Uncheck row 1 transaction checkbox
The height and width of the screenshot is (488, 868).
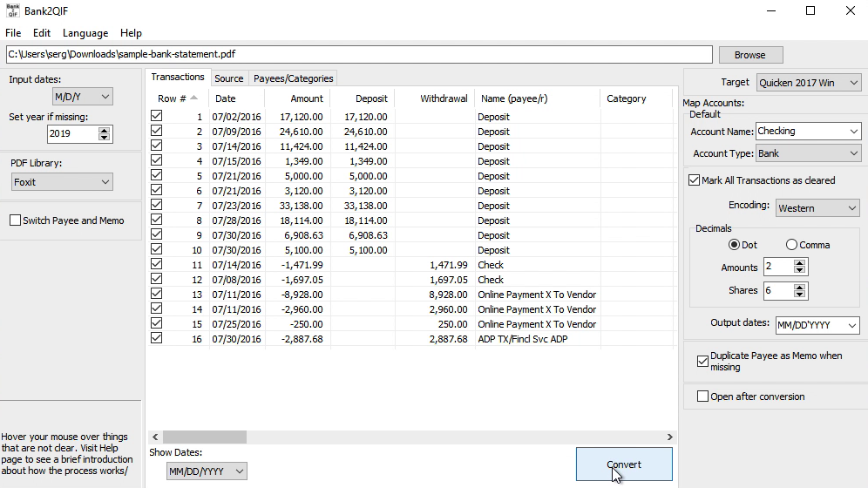(157, 116)
